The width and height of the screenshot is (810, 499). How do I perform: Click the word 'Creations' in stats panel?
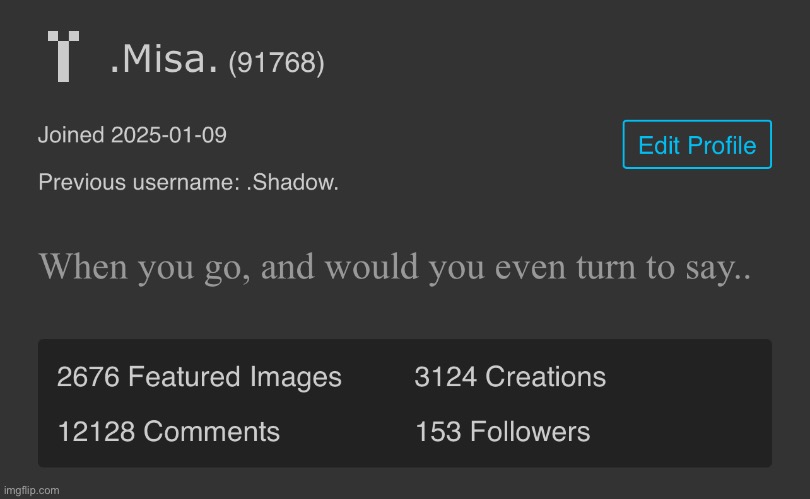click(546, 376)
